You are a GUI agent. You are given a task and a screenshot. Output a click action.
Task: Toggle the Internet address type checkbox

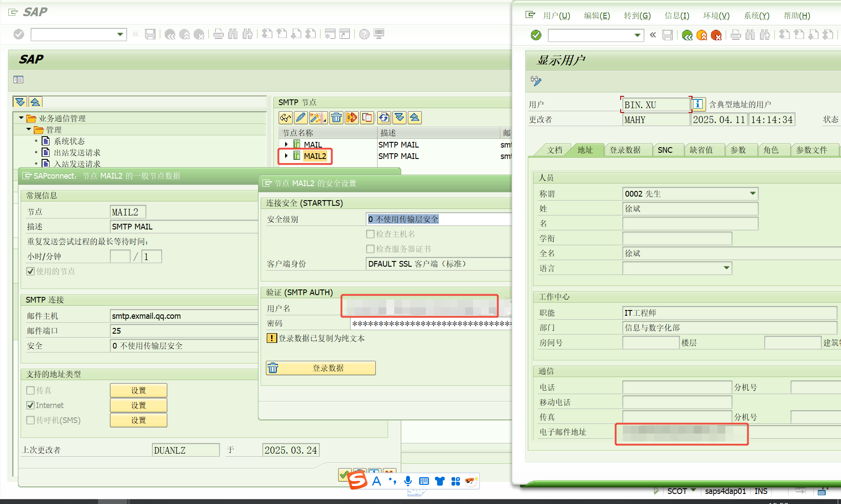click(31, 405)
